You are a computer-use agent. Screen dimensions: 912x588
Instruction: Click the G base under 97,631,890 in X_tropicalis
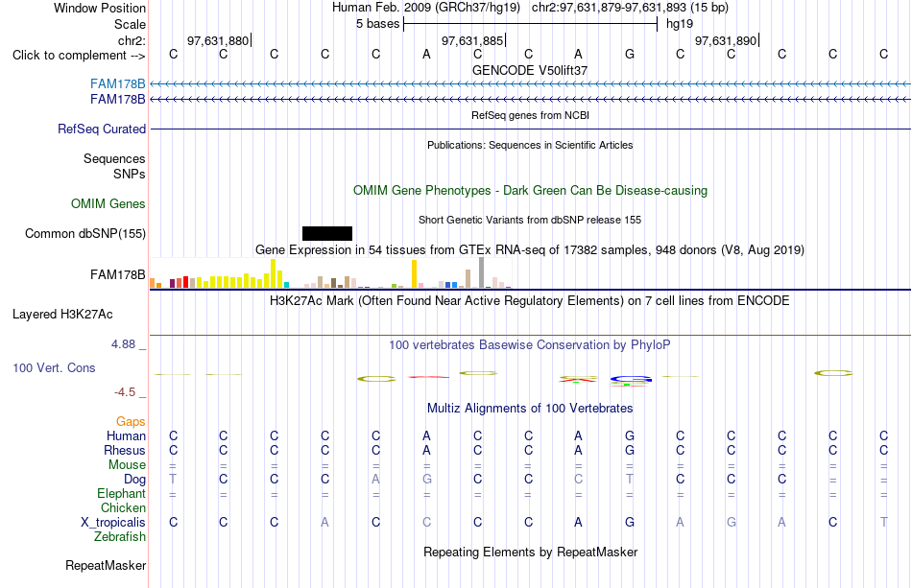tap(732, 523)
